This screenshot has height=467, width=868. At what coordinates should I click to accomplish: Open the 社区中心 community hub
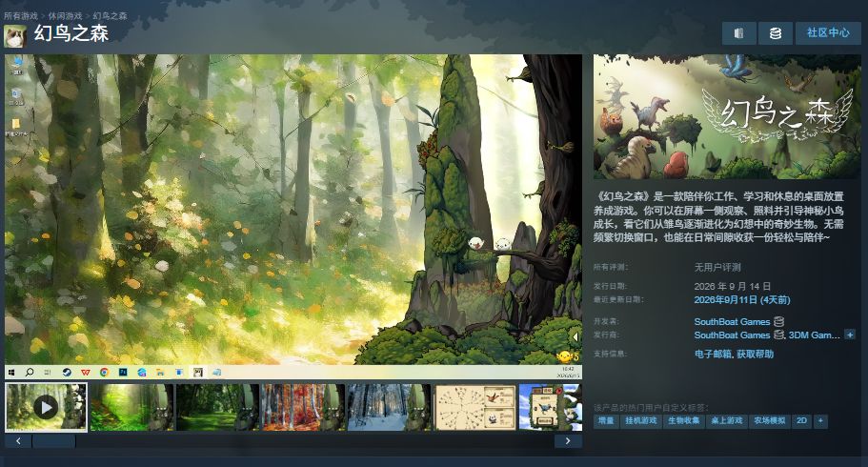(828, 33)
